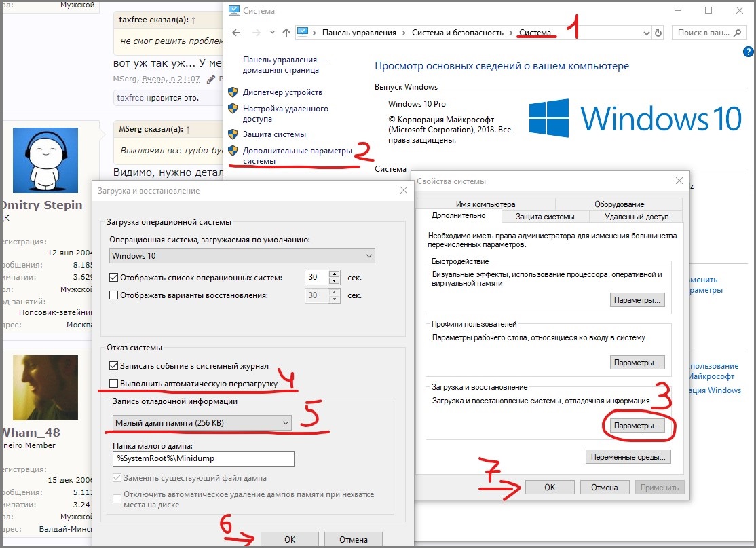
Task: Decrease the OS list timeout spinner
Action: click(334, 281)
